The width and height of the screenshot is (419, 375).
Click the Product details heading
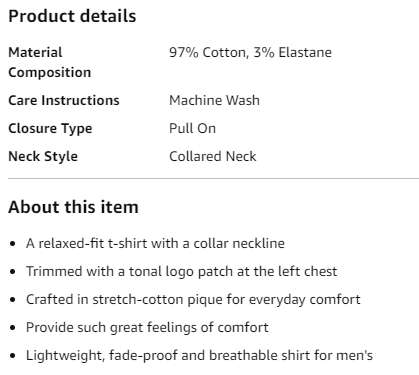tap(72, 16)
